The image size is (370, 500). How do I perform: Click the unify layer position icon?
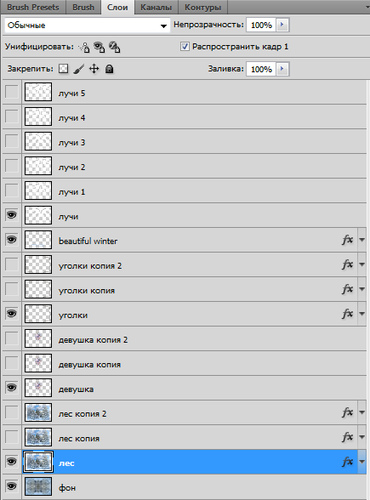[x=84, y=47]
